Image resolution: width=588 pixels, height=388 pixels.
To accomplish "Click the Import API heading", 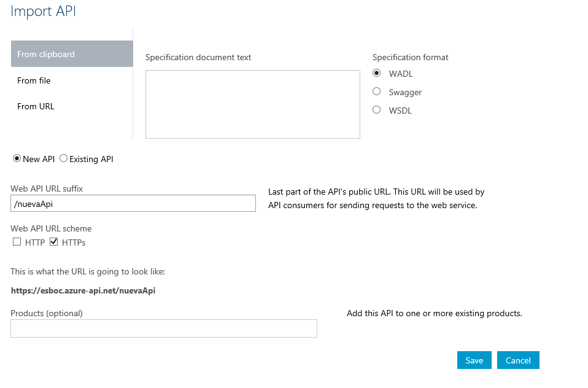I will [43, 12].
